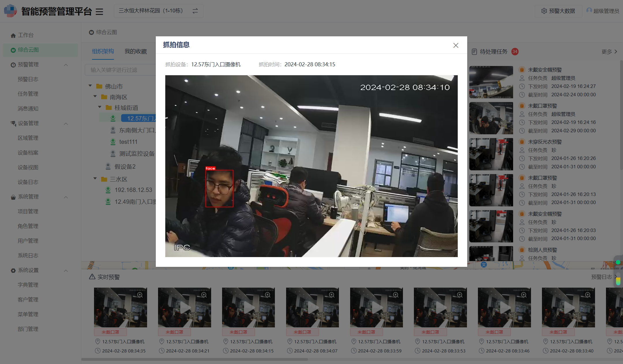Open 字典管理 menu item

point(28,285)
